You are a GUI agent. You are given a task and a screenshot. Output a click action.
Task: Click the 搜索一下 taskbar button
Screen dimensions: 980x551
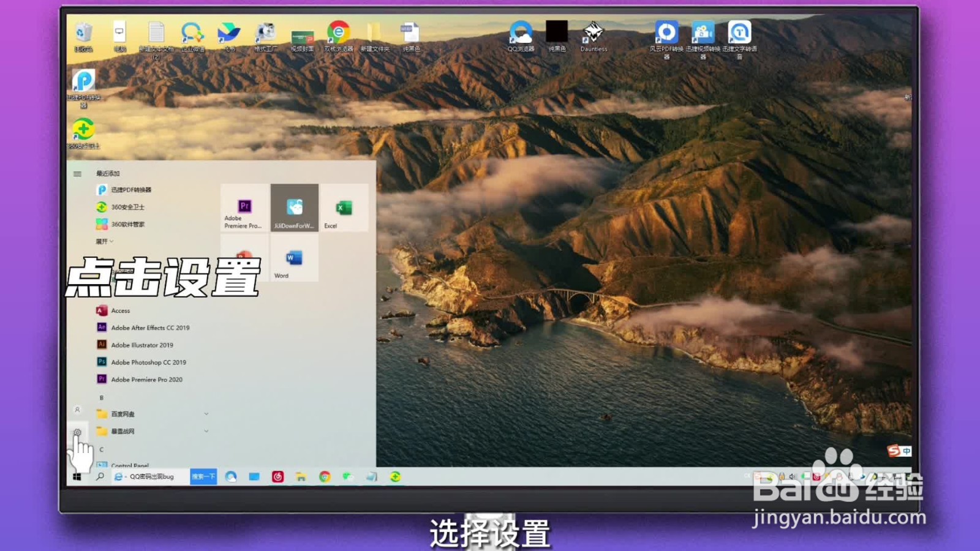(203, 476)
